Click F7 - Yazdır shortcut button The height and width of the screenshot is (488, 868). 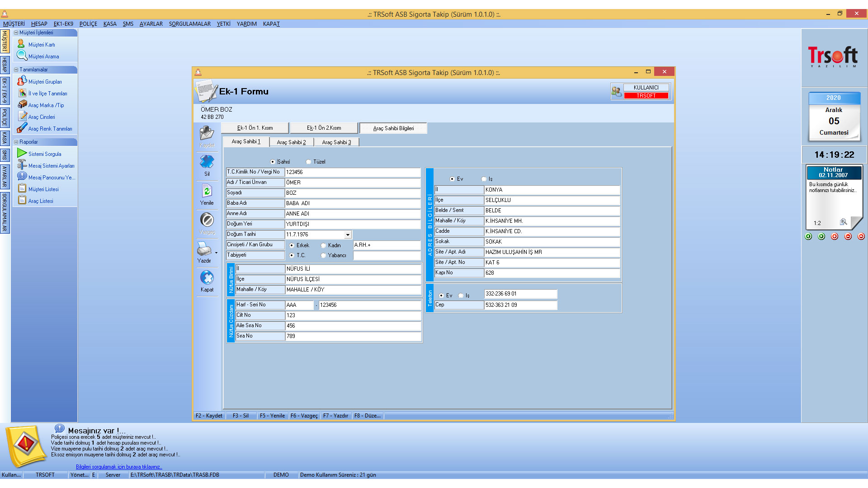336,416
